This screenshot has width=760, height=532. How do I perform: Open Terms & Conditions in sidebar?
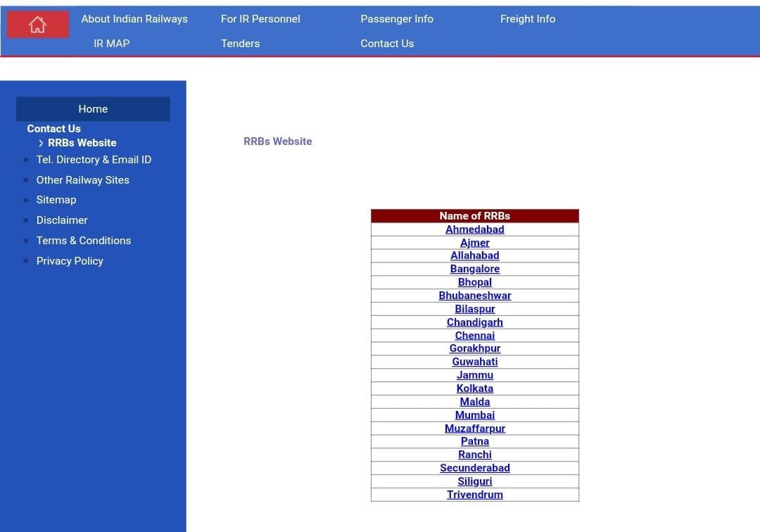click(84, 241)
